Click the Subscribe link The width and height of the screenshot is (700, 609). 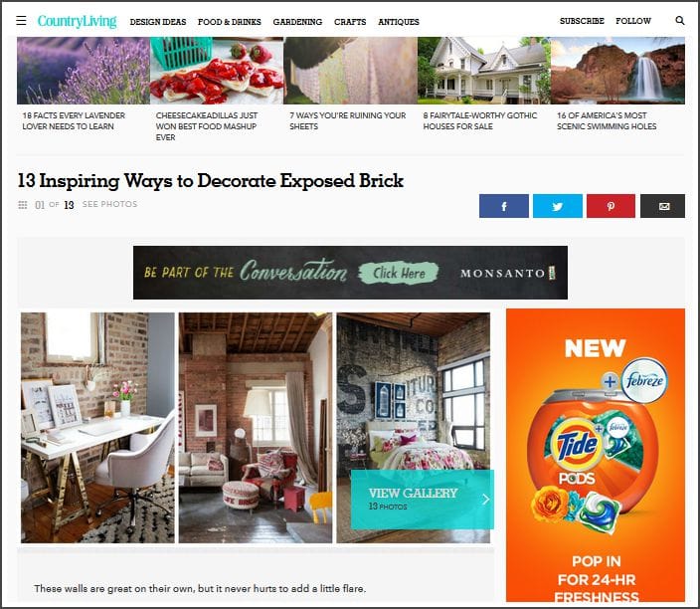(582, 21)
